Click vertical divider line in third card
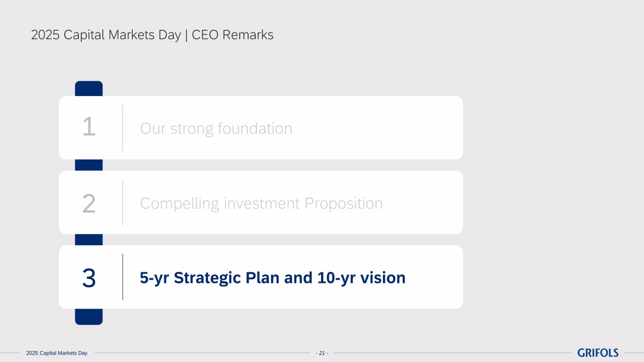The height and width of the screenshot is (362, 644). click(123, 277)
